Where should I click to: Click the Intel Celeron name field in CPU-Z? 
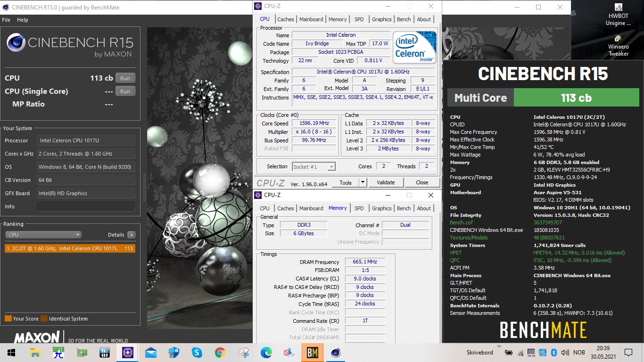click(341, 35)
